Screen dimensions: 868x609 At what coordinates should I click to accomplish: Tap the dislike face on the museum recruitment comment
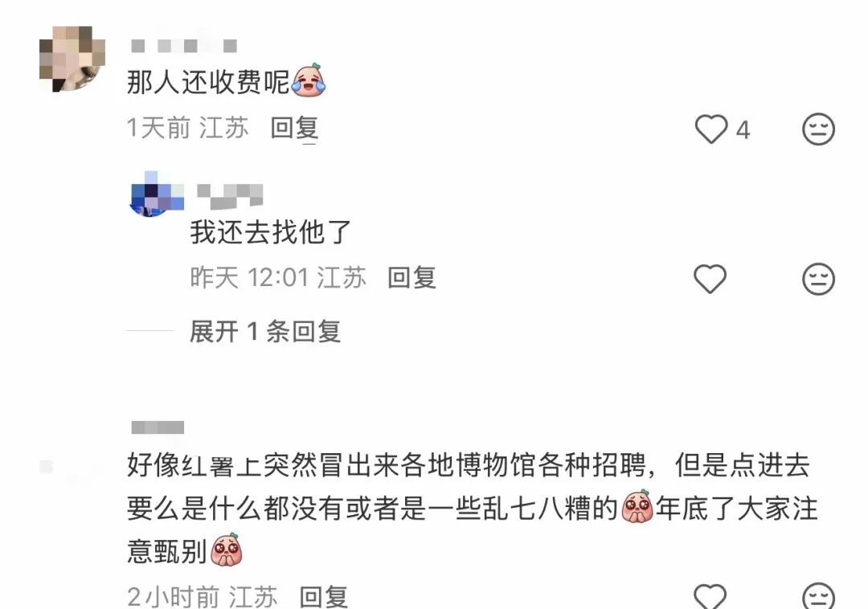click(818, 596)
